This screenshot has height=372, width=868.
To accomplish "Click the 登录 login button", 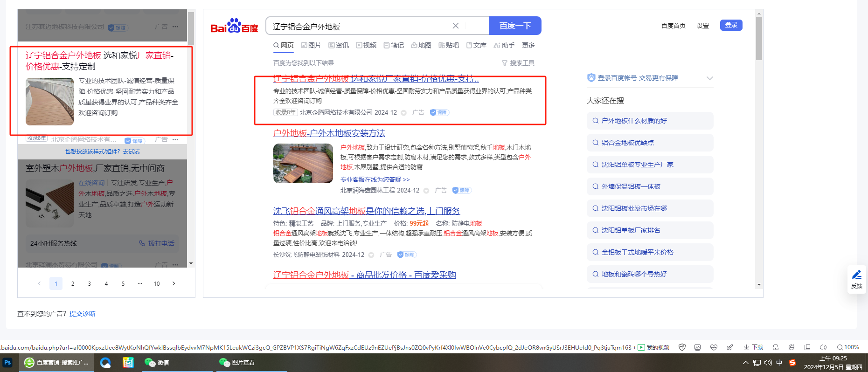I will [x=731, y=25].
